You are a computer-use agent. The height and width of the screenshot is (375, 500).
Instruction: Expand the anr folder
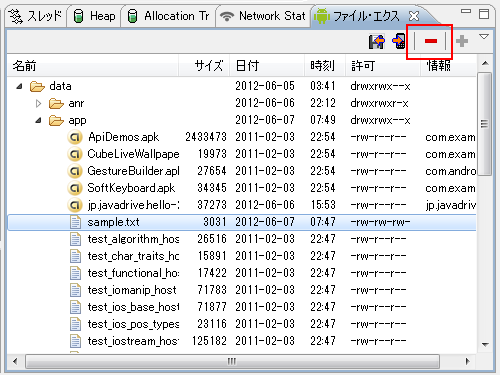[38, 104]
